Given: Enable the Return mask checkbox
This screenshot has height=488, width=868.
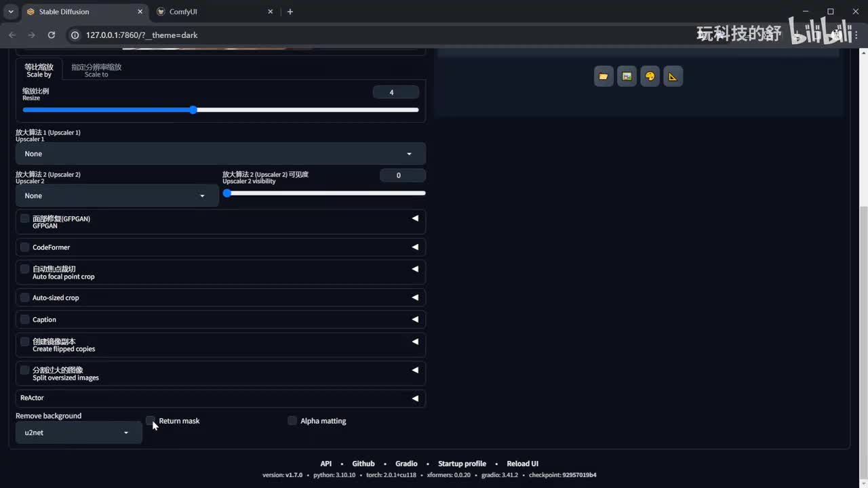Looking at the screenshot, I should [x=151, y=420].
